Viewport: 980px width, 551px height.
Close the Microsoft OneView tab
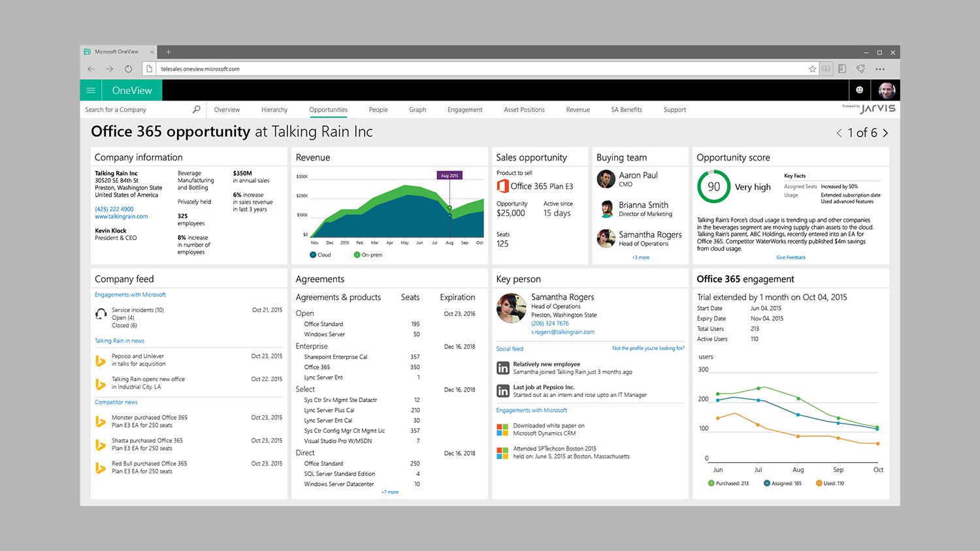152,52
